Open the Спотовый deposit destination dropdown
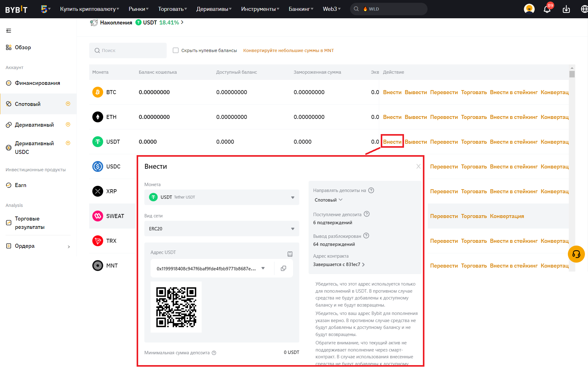This screenshot has width=588, height=371. pyautogui.click(x=328, y=200)
